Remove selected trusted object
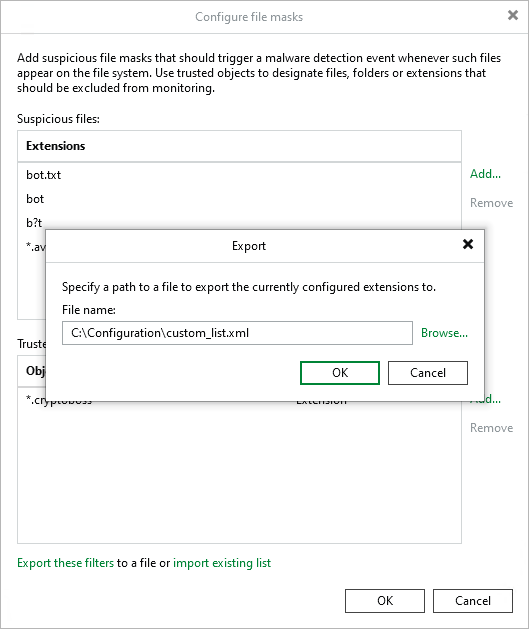The width and height of the screenshot is (529, 629). (x=491, y=428)
